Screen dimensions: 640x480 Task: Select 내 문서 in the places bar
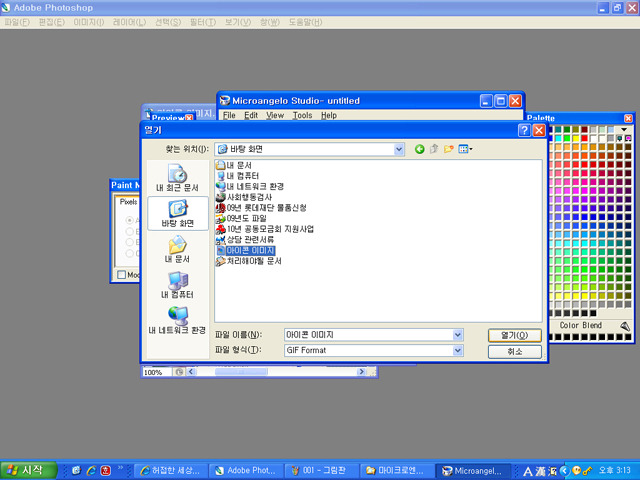click(x=178, y=249)
